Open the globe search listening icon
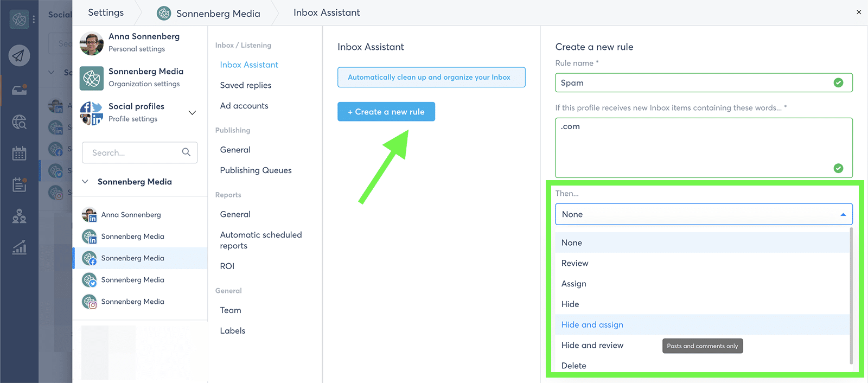 pos(20,122)
